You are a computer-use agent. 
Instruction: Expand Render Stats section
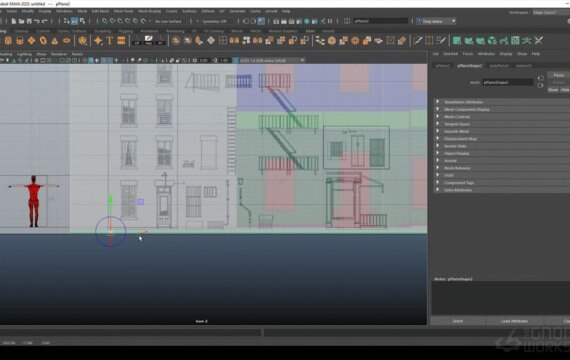click(502, 146)
